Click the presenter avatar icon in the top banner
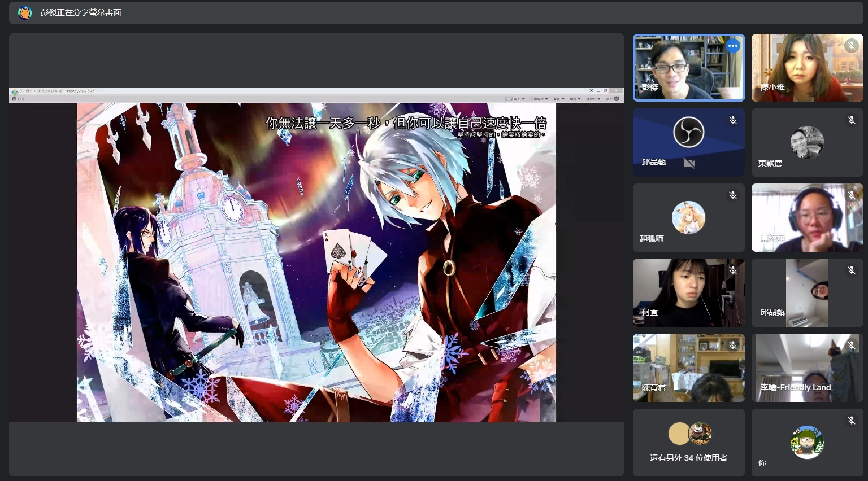The image size is (868, 481). pyautogui.click(x=25, y=12)
